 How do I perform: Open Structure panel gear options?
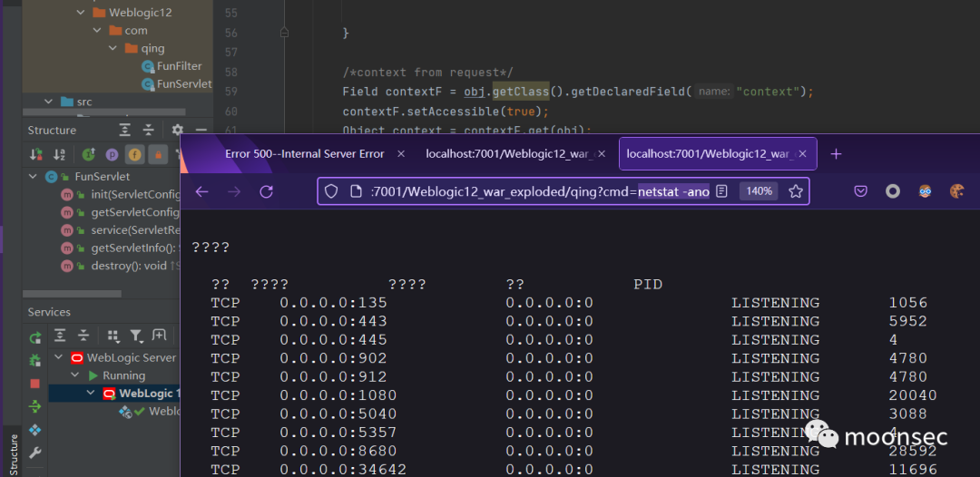178,130
